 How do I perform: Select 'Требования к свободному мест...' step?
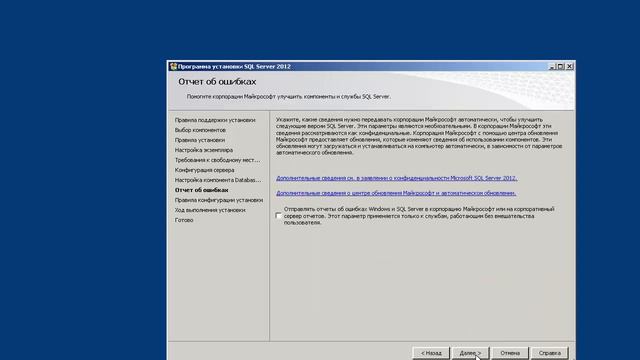click(x=217, y=160)
